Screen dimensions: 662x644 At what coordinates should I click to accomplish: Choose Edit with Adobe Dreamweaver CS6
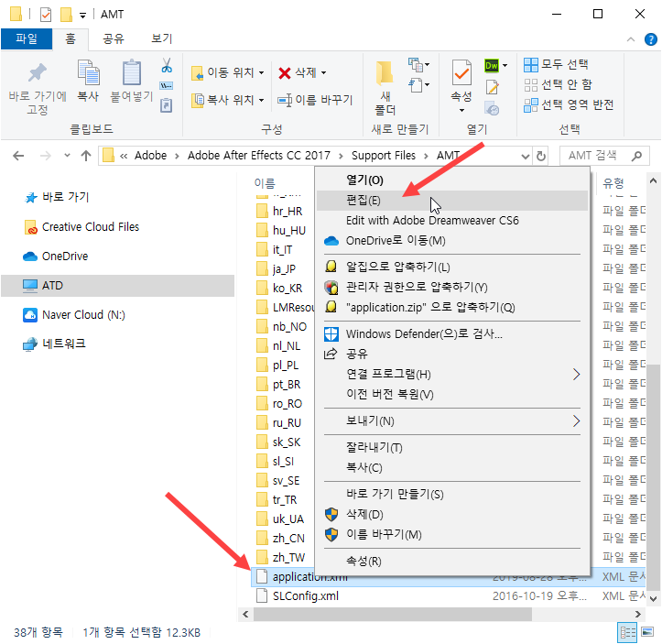coord(451,221)
